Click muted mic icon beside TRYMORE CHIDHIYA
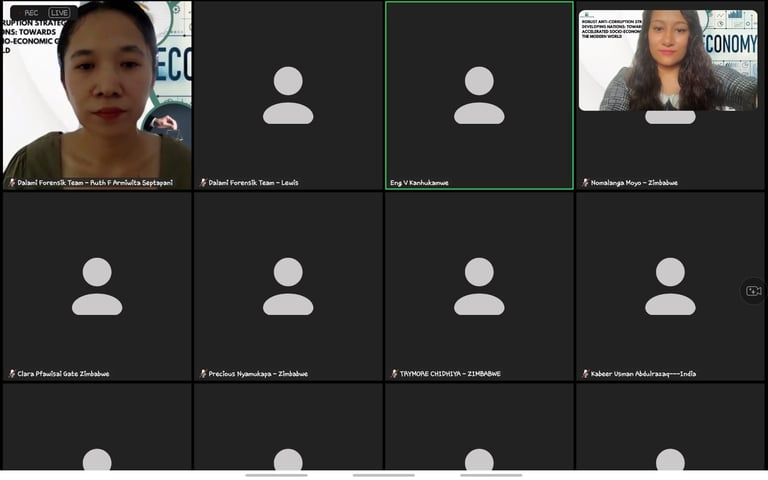Viewport: 768px width, 480px height. [x=394, y=374]
